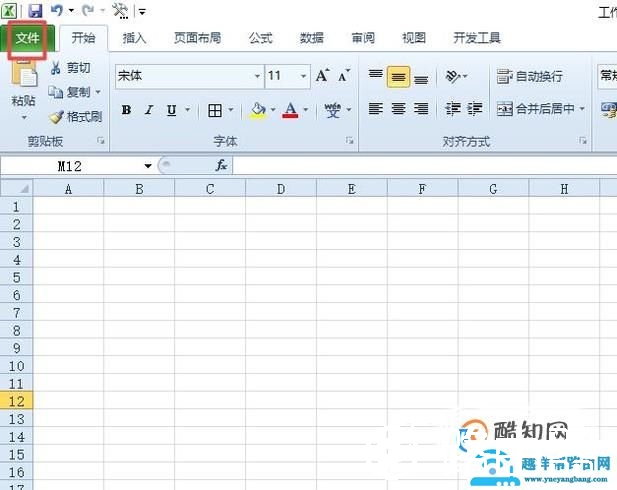
Task: Click the Save icon in quick access toolbar
Action: click(x=35, y=10)
